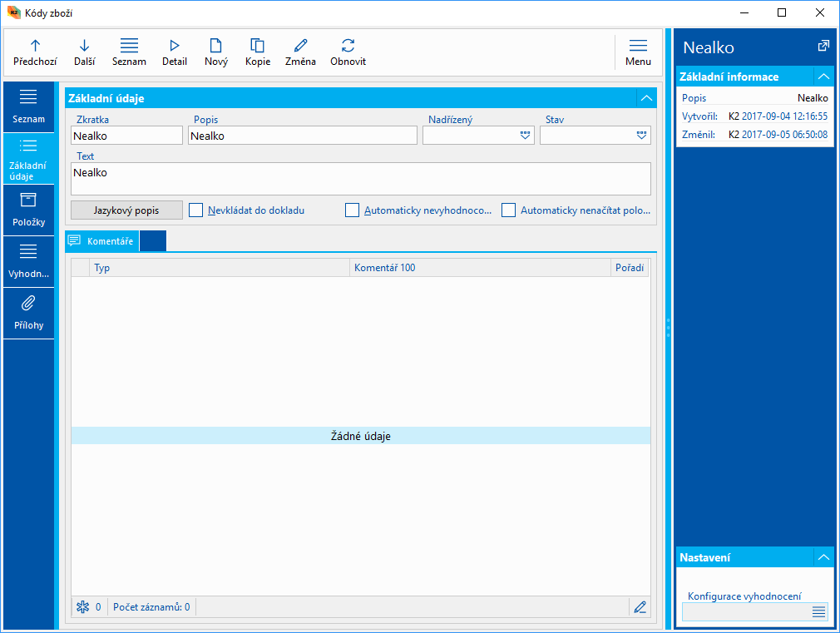840x633 pixels.
Task: Toggle Automaticky nenačítat položky checkbox
Action: pyautogui.click(x=509, y=210)
